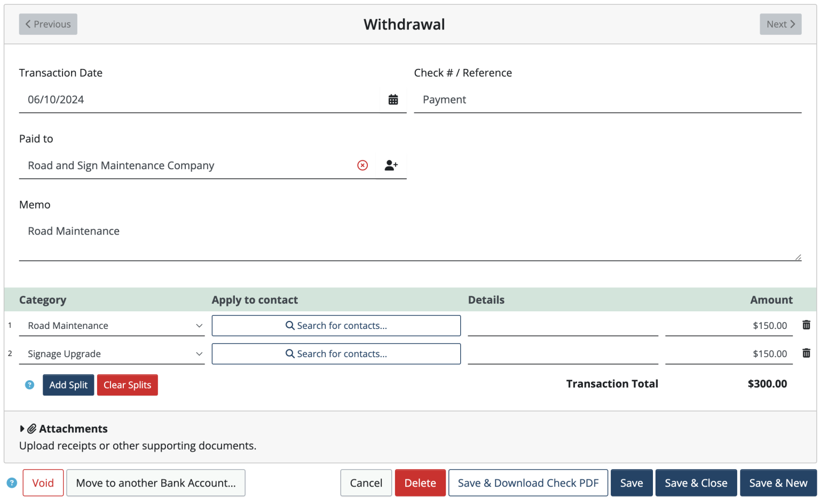
Task: Clear the Paid to contact field
Action: (362, 166)
